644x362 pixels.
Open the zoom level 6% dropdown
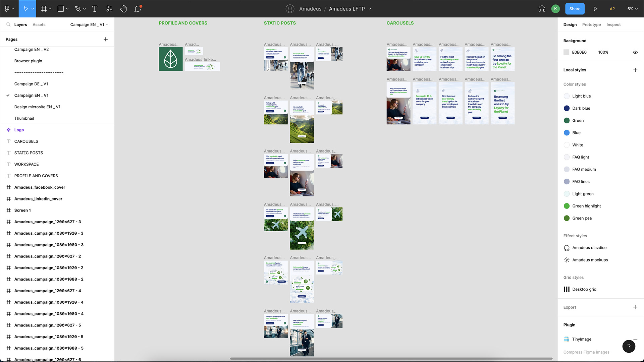[x=632, y=9]
